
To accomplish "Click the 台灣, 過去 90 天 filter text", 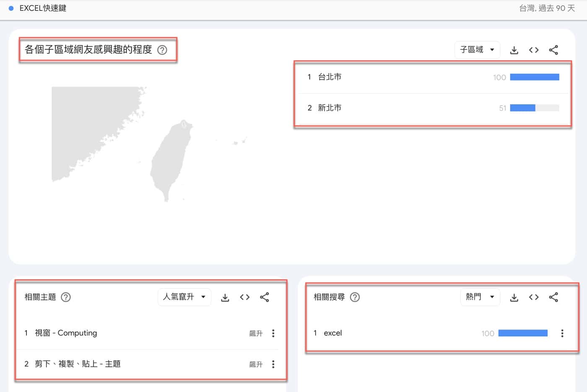I will [547, 8].
